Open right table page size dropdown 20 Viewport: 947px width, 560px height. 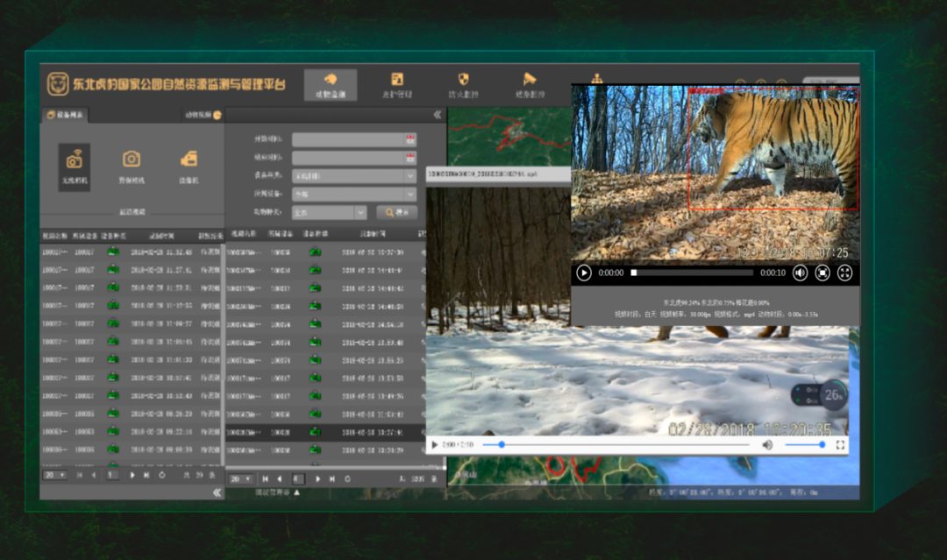240,479
